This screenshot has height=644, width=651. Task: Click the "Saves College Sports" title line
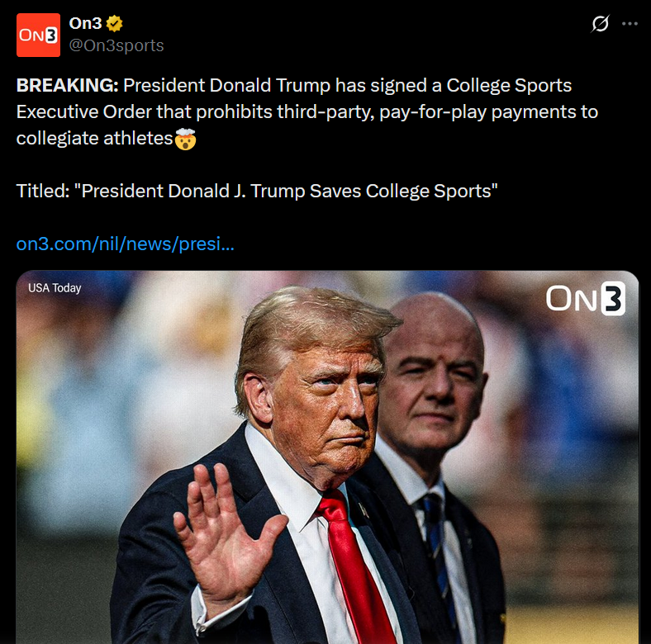pyautogui.click(x=257, y=192)
